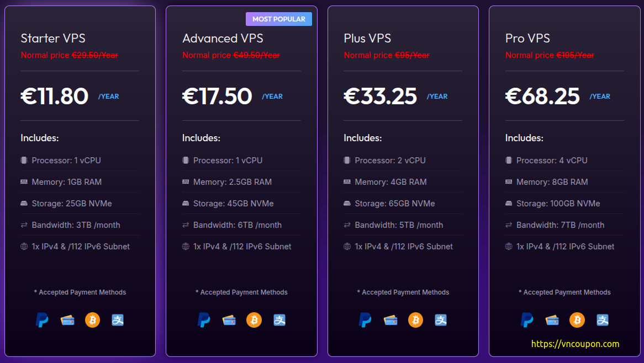Click the storage drive icon in Plus VPS
The image size is (644, 363).
click(x=347, y=204)
